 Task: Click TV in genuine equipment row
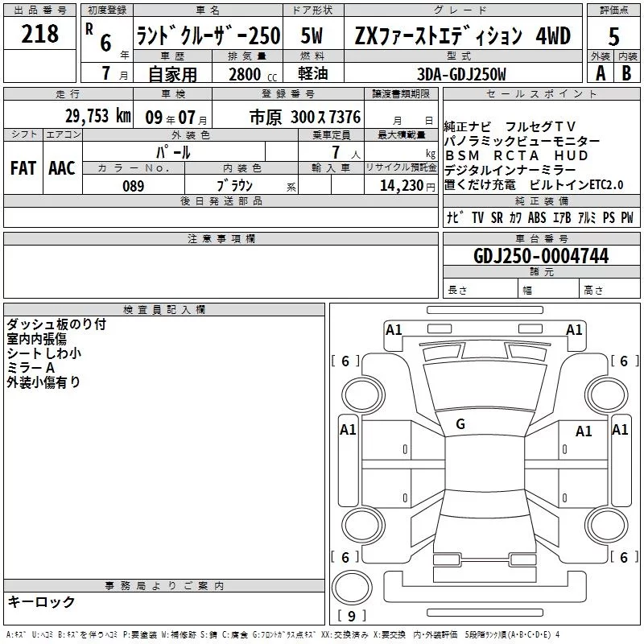(477, 217)
